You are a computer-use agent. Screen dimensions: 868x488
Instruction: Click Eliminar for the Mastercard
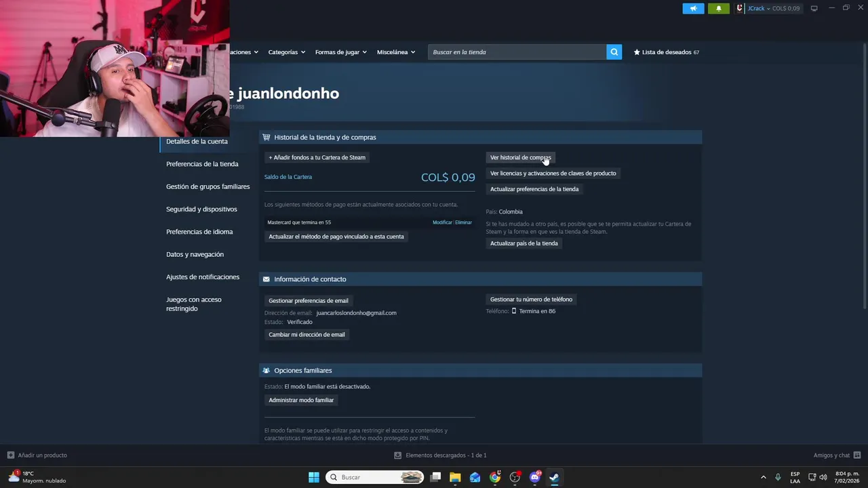[x=464, y=222]
